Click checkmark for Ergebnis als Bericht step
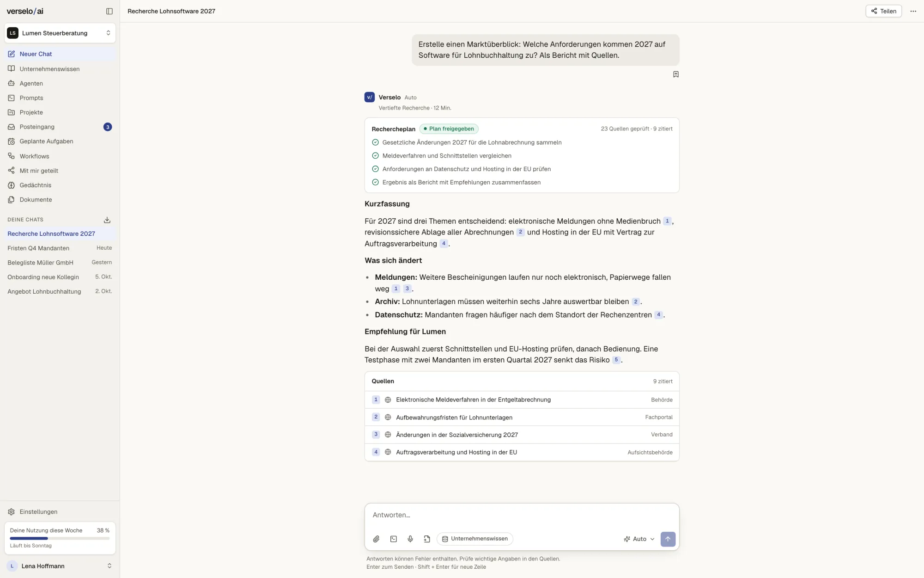924x578 pixels. pyautogui.click(x=375, y=182)
